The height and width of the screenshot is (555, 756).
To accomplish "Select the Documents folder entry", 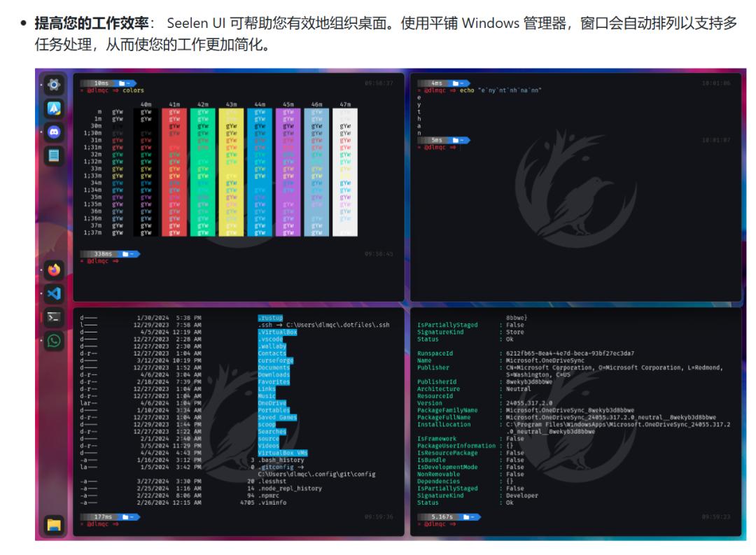I will coord(274,367).
